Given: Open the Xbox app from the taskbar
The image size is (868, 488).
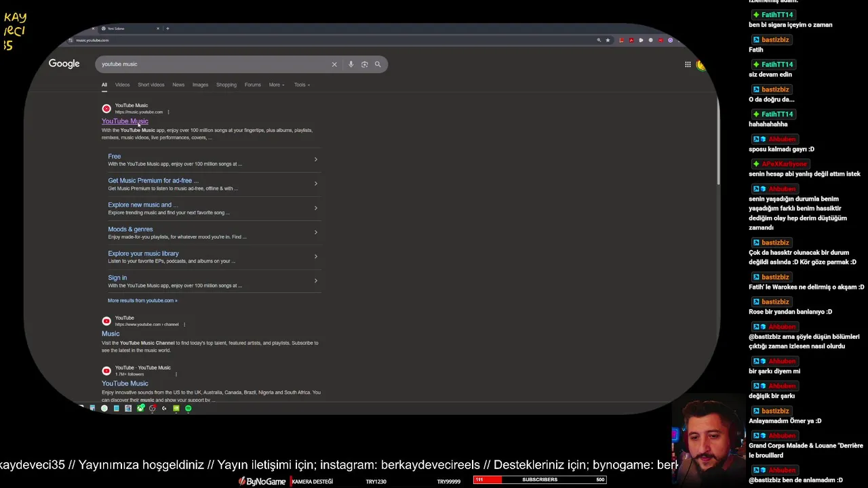Looking at the screenshot, I should 140,408.
